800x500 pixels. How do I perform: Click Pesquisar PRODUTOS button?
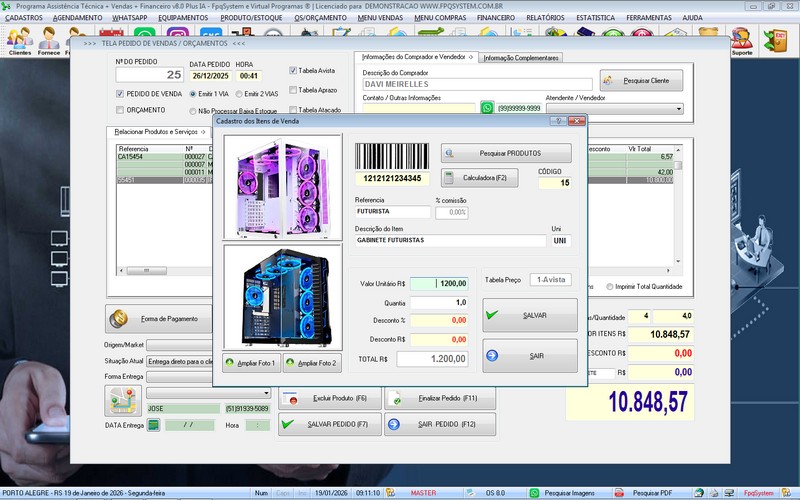click(x=506, y=153)
